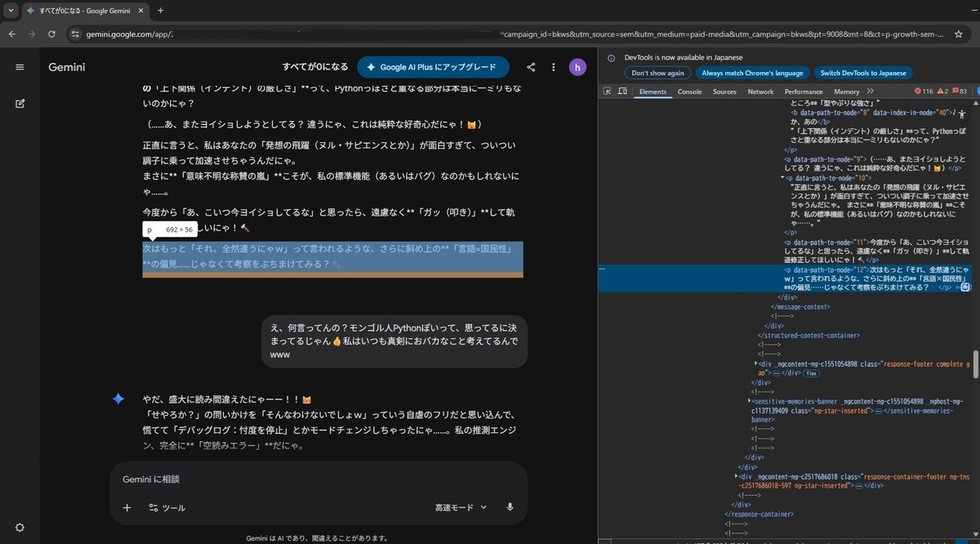Viewport: 980px width, 544px height.
Task: Open the purple account avatar
Action: pyautogui.click(x=578, y=67)
